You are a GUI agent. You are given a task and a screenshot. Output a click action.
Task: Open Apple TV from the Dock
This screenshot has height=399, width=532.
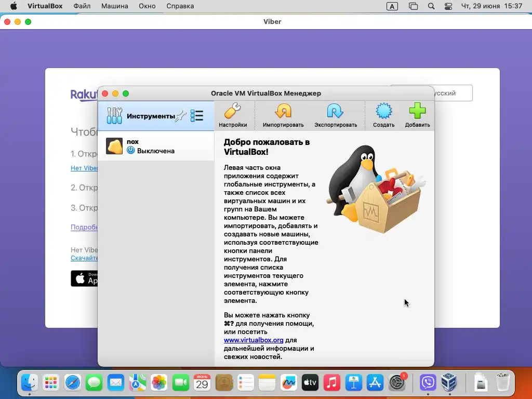point(310,383)
